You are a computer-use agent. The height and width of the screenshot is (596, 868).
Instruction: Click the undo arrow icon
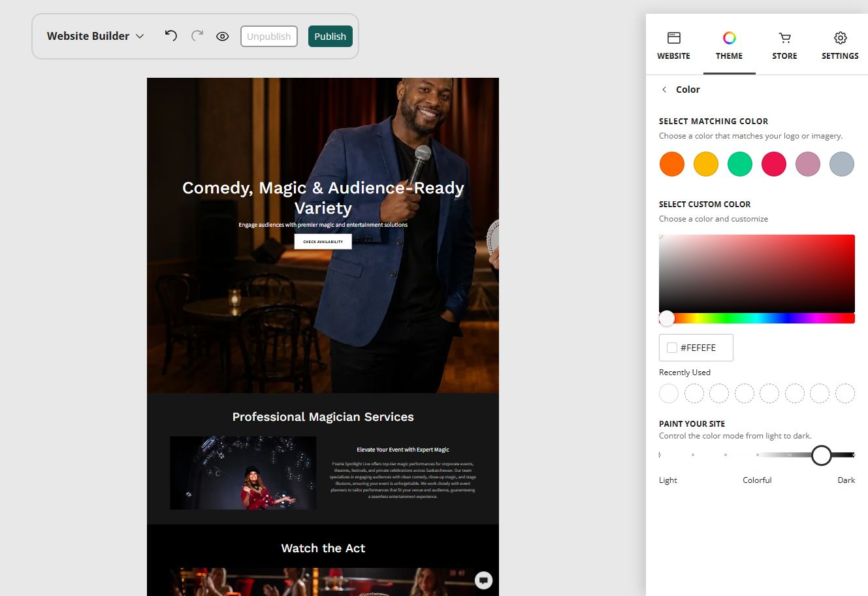tap(171, 36)
